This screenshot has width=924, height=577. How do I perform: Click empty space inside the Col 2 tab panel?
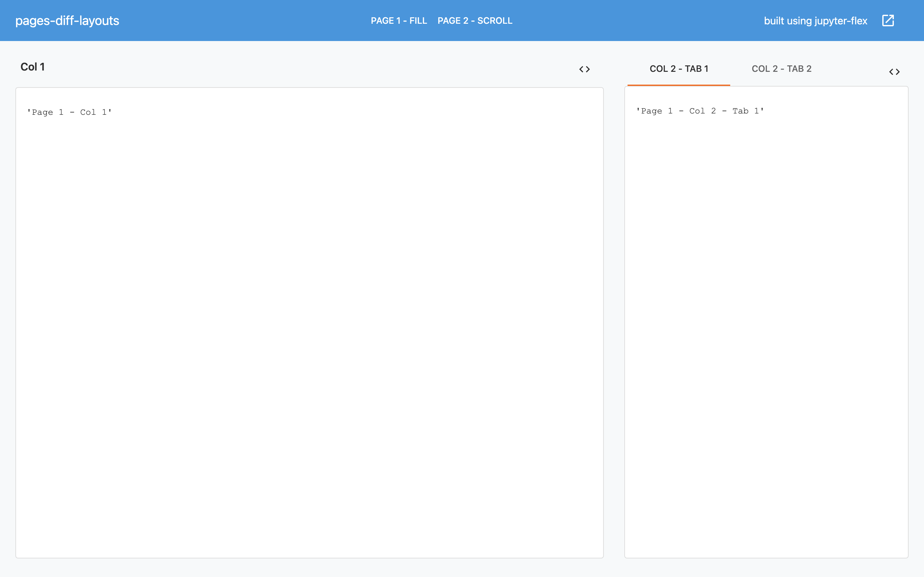coord(766,324)
